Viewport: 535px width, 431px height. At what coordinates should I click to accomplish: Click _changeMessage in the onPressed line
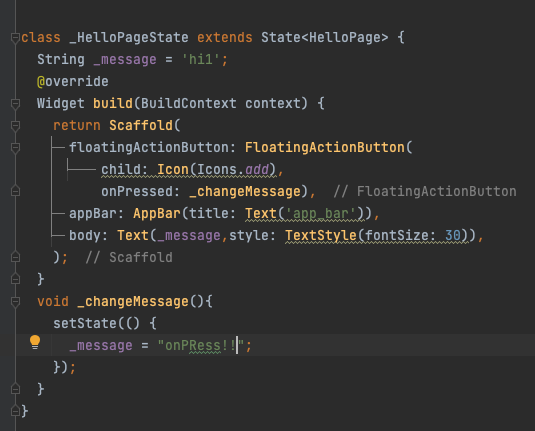point(245,191)
